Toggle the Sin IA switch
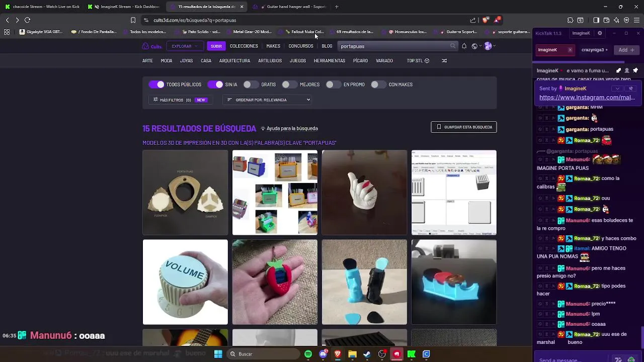 click(215, 84)
